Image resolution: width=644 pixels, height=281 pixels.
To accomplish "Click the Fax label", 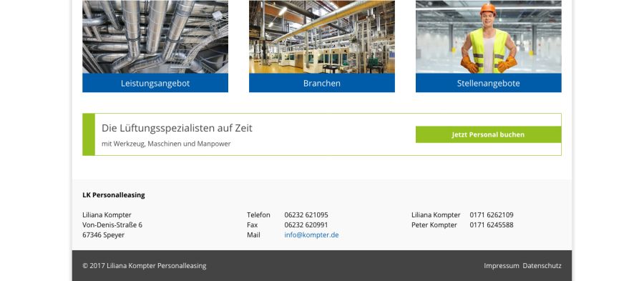I will pos(252,225).
